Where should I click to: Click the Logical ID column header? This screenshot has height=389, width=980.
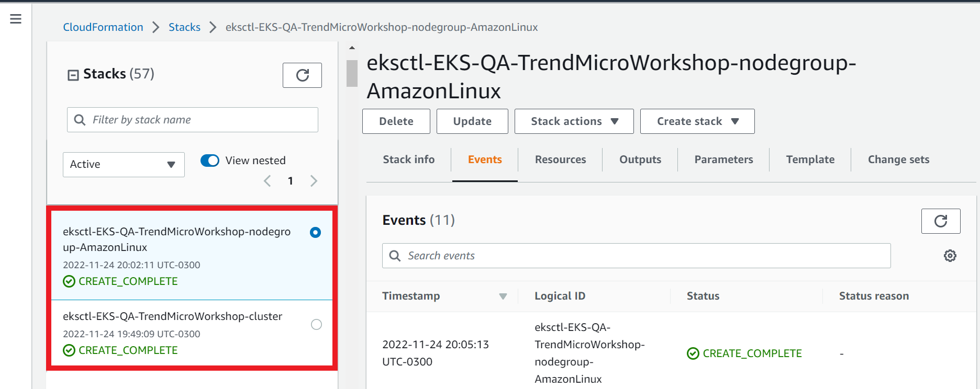(560, 296)
